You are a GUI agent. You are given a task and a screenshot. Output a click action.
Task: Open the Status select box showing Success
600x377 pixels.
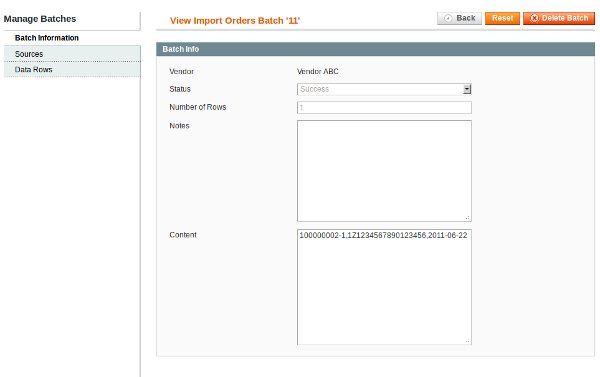(384, 89)
